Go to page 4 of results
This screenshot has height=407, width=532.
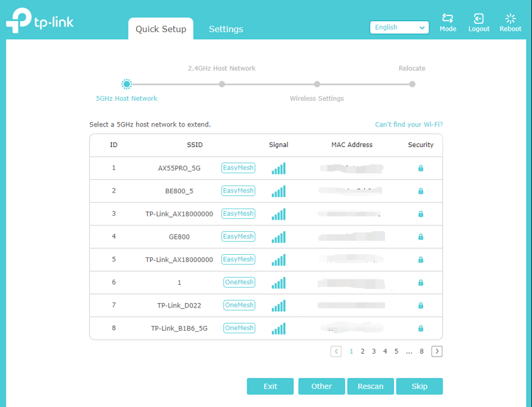pos(385,351)
